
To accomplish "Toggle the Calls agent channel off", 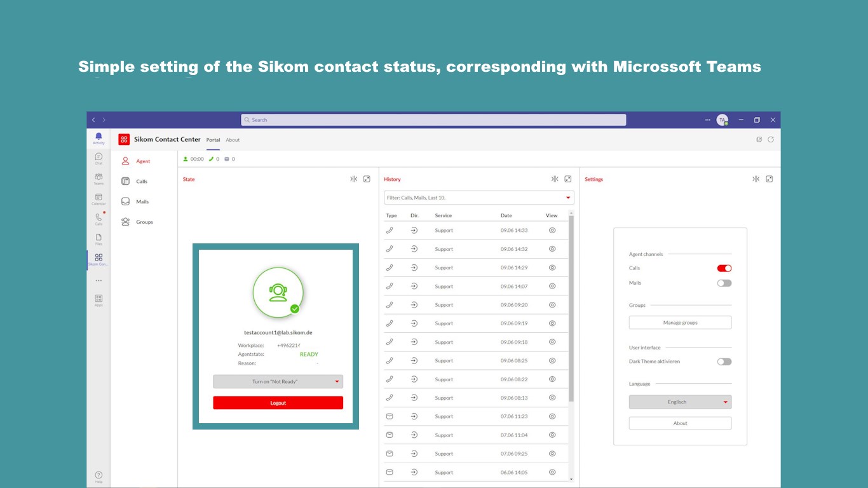I will (724, 268).
